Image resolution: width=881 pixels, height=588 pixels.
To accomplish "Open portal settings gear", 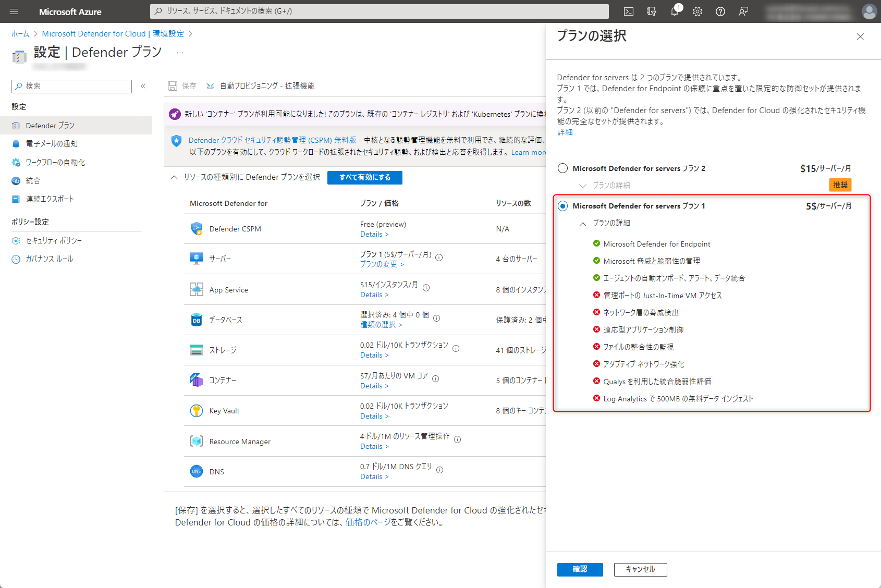I will coord(698,11).
